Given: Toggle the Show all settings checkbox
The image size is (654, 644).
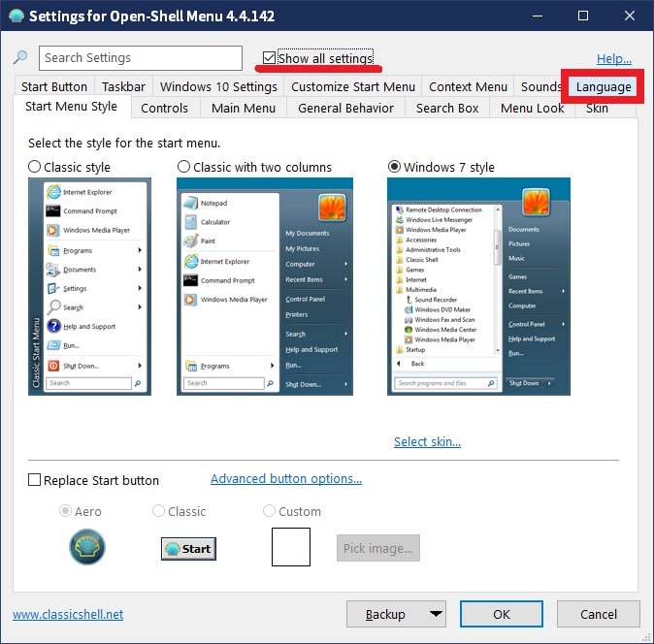Looking at the screenshot, I should 269,57.
